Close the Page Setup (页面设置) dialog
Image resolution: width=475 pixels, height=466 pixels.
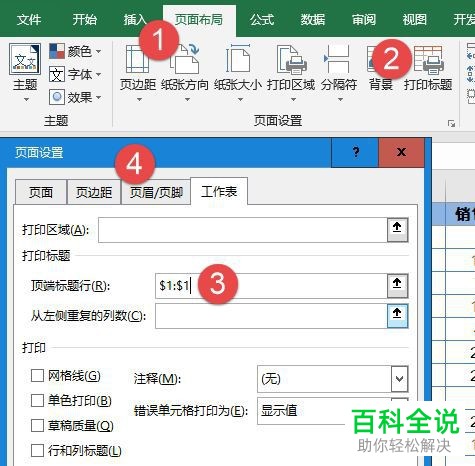click(x=401, y=152)
